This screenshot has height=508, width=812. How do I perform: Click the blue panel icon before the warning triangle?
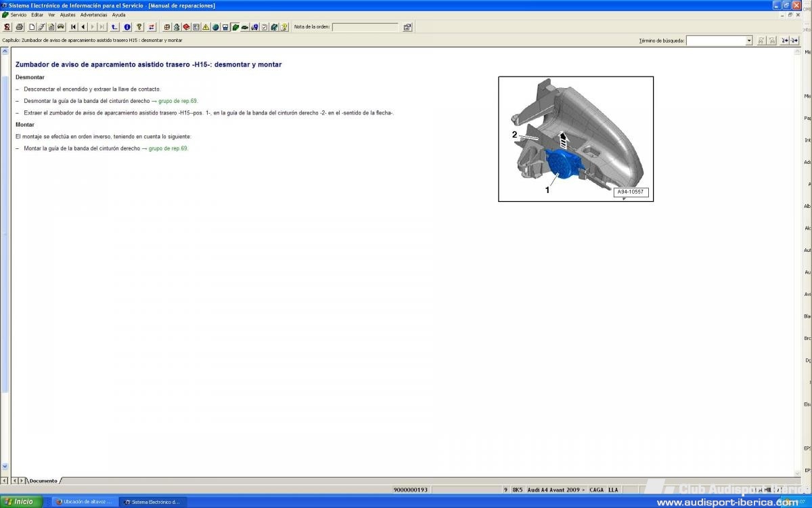point(196,27)
